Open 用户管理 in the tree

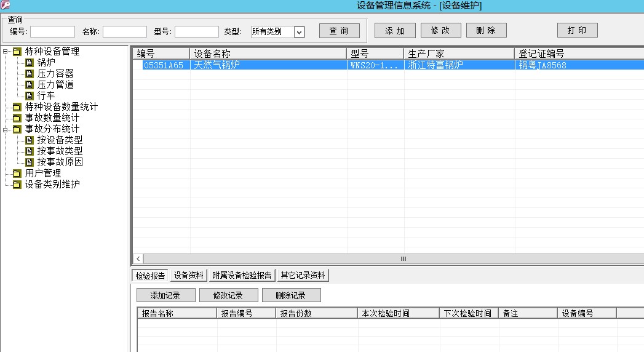point(42,174)
